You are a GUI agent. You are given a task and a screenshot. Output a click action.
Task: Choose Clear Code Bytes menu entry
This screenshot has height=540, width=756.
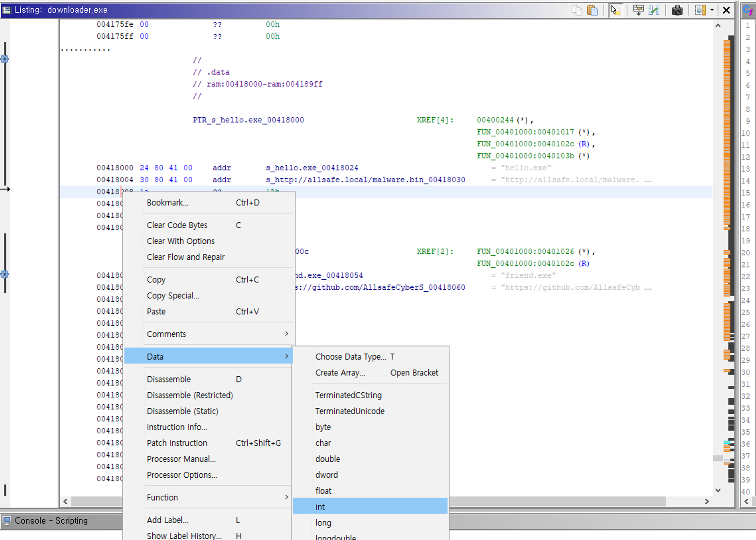(x=208, y=225)
